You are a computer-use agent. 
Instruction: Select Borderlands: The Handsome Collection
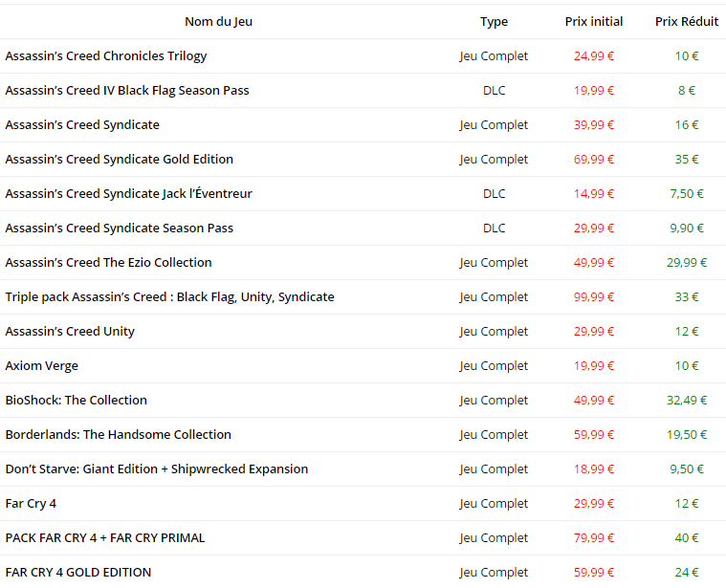coord(119,434)
